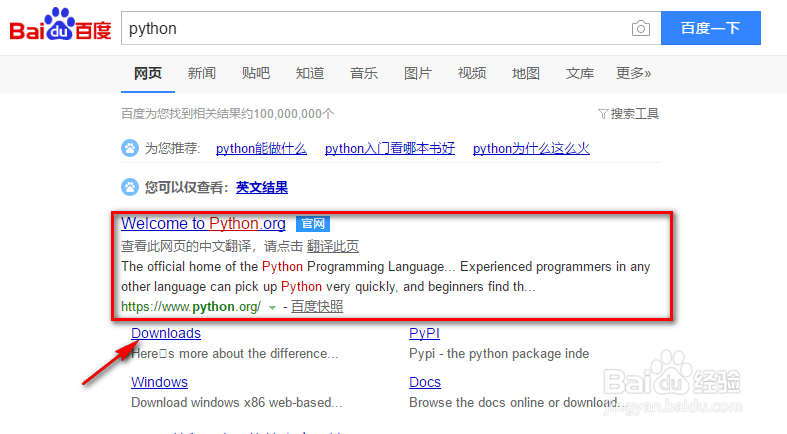This screenshot has width=787, height=434.
Task: Click description 'The official home of the Python'
Action: [x=212, y=266]
